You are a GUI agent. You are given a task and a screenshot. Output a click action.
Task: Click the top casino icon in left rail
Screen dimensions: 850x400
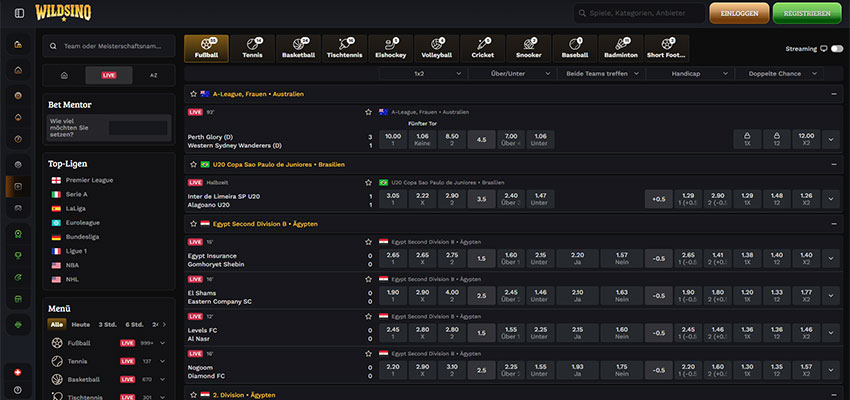click(18, 44)
